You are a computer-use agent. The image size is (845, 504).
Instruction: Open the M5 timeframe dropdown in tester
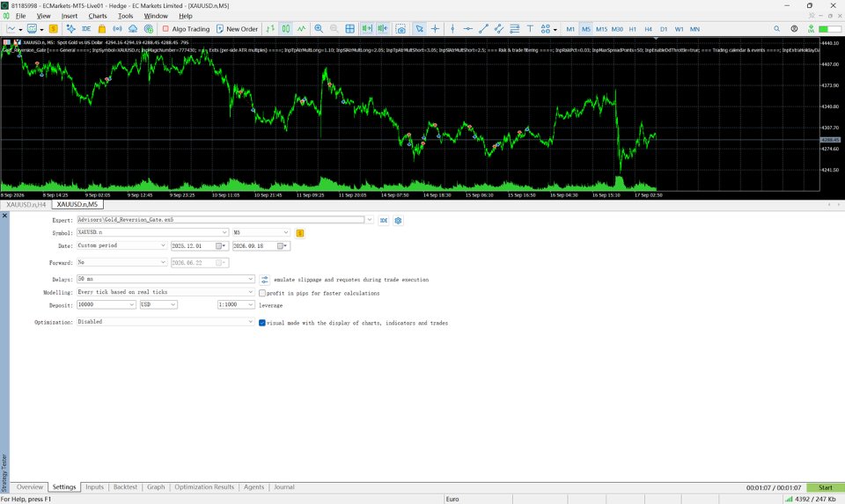click(285, 232)
